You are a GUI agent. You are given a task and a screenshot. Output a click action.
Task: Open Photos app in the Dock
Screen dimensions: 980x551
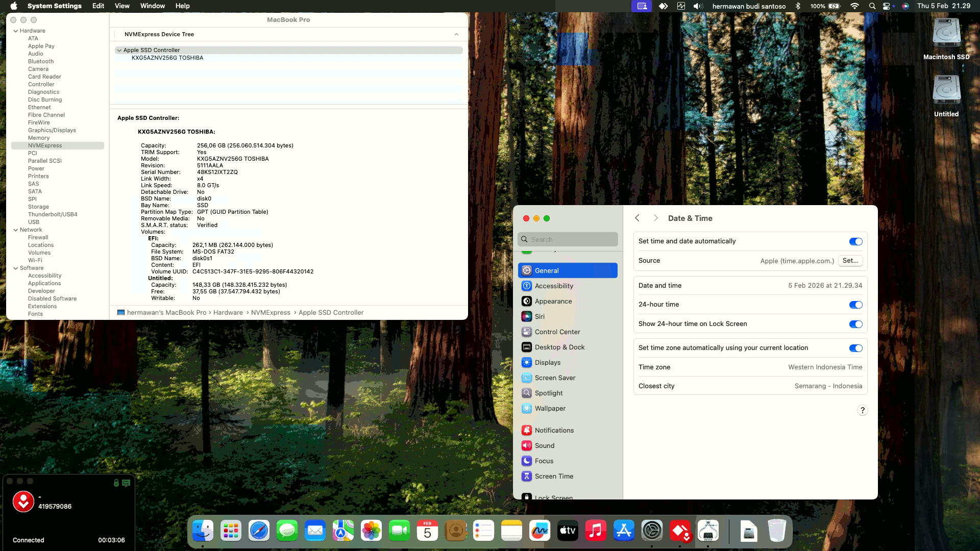(x=371, y=531)
